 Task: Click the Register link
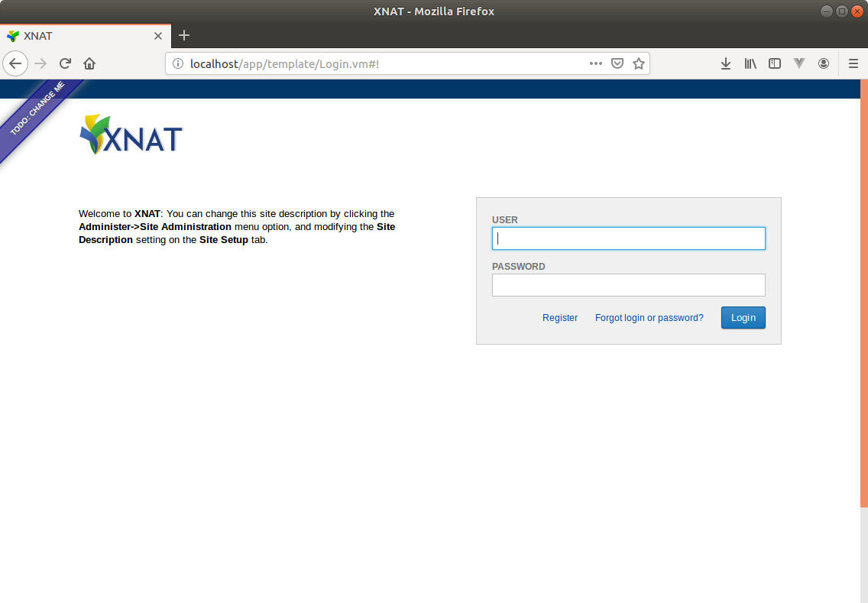(x=559, y=318)
